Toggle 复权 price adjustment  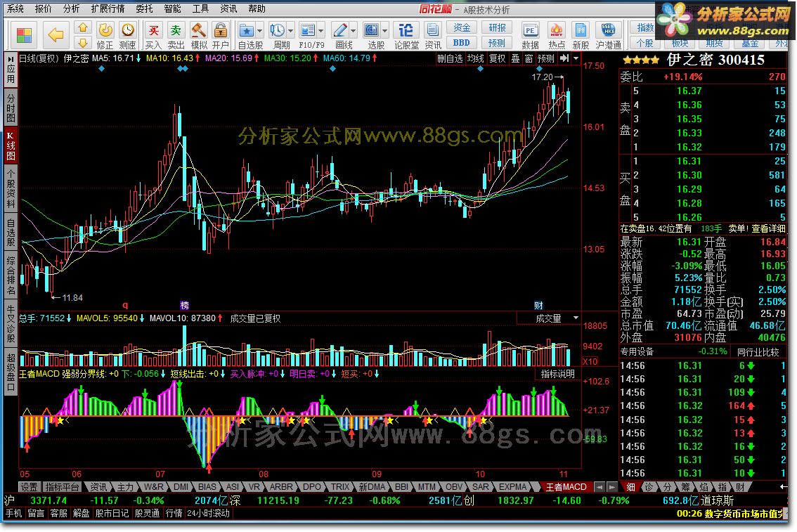coord(498,58)
